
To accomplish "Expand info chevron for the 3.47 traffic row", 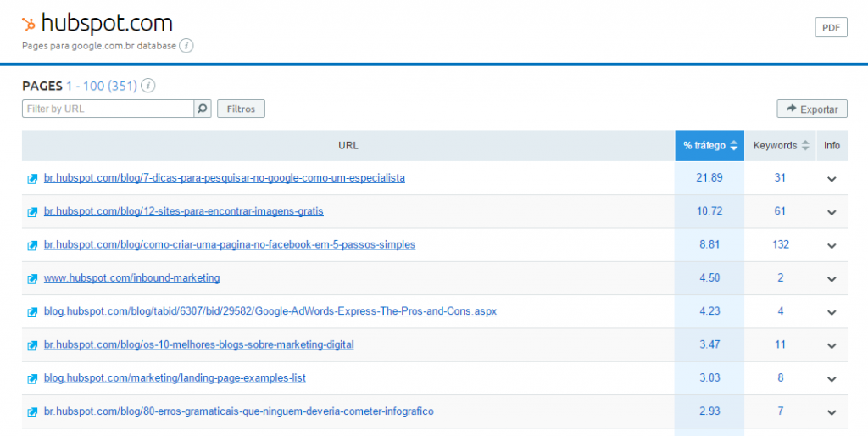I will [832, 345].
